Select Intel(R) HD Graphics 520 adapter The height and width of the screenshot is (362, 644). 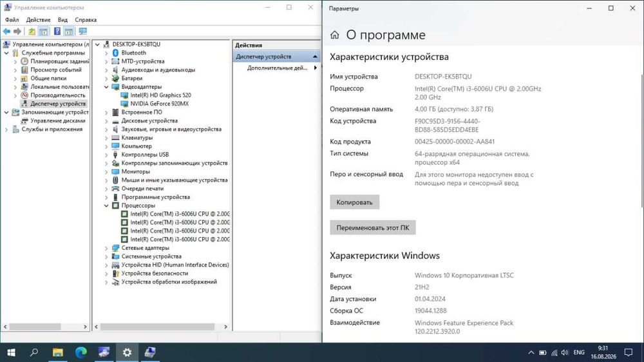(x=160, y=95)
